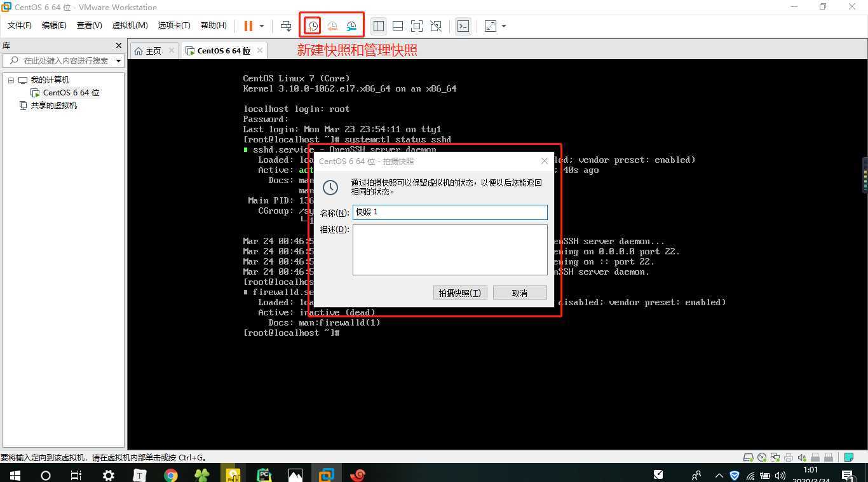Open the 虚拟机(M) menu
The height and width of the screenshot is (482, 868).
click(130, 25)
